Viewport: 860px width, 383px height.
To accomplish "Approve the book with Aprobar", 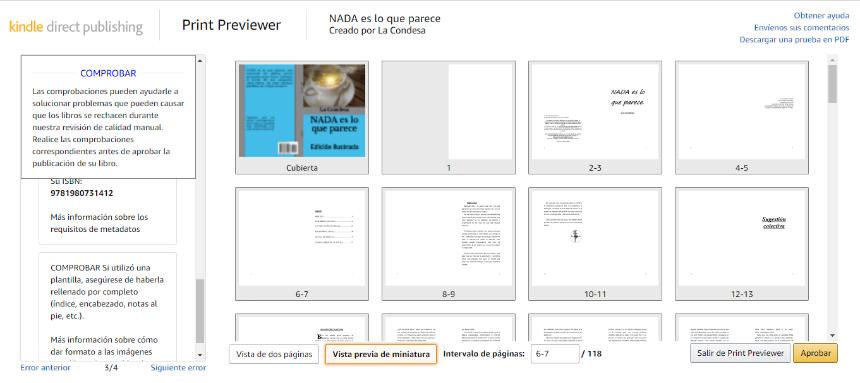I will click(816, 353).
